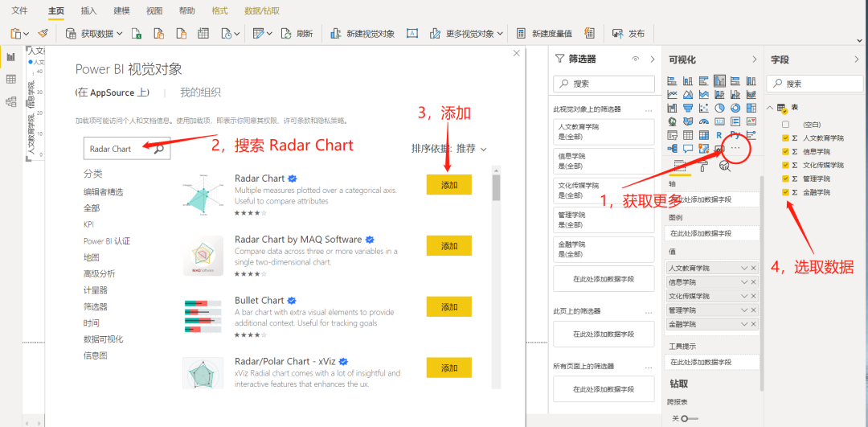Click the text box icon in ribbon
Image resolution: width=868 pixels, height=427 pixels.
tap(411, 33)
